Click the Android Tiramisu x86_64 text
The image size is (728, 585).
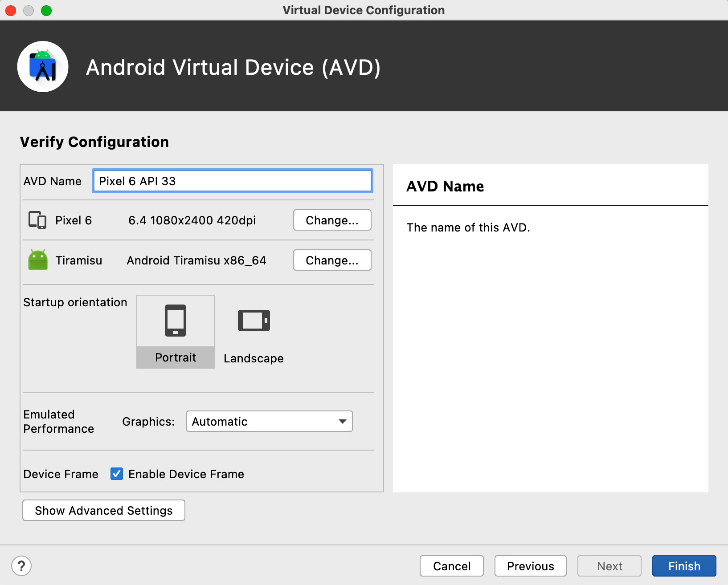tap(196, 260)
